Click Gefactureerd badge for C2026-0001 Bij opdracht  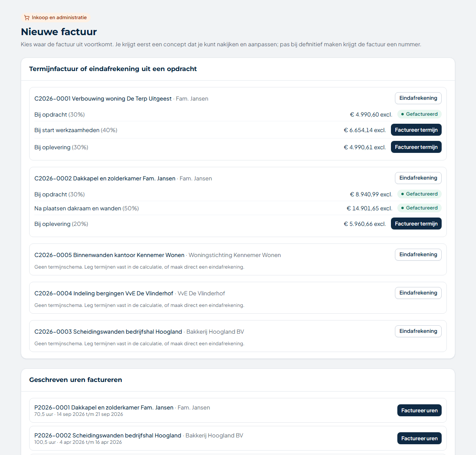pos(419,115)
